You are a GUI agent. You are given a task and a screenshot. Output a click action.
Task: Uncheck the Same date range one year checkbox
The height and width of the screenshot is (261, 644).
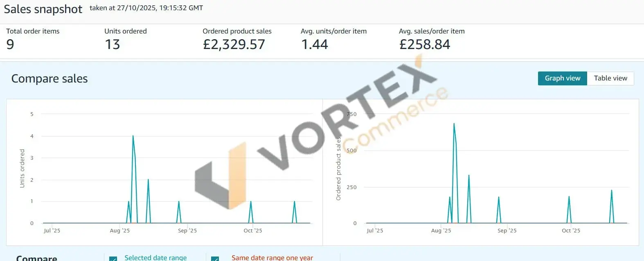(x=215, y=259)
